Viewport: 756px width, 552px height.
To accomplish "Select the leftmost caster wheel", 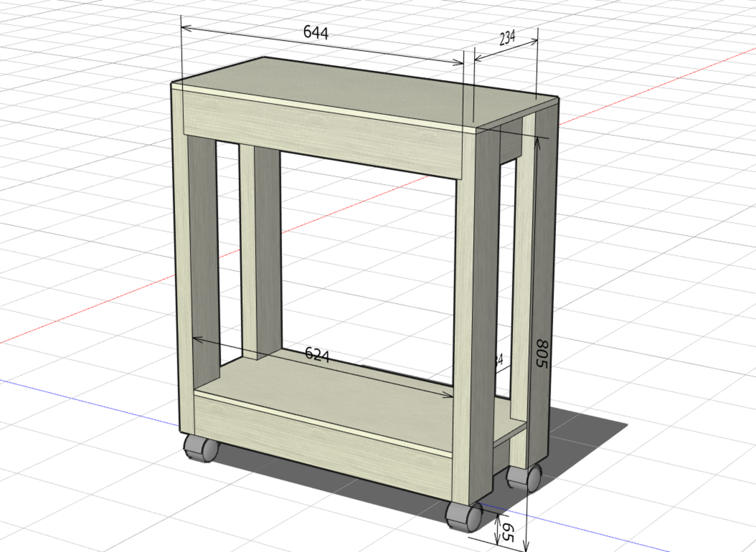I will [201, 448].
